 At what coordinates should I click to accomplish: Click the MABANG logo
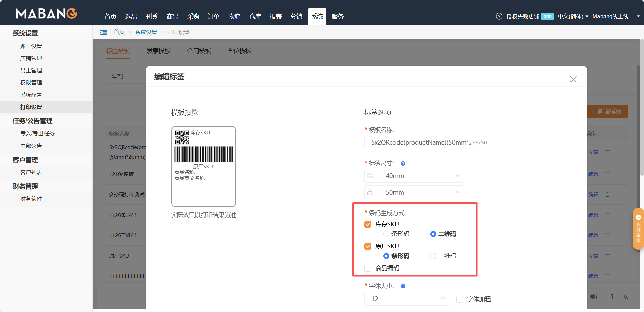(x=46, y=13)
